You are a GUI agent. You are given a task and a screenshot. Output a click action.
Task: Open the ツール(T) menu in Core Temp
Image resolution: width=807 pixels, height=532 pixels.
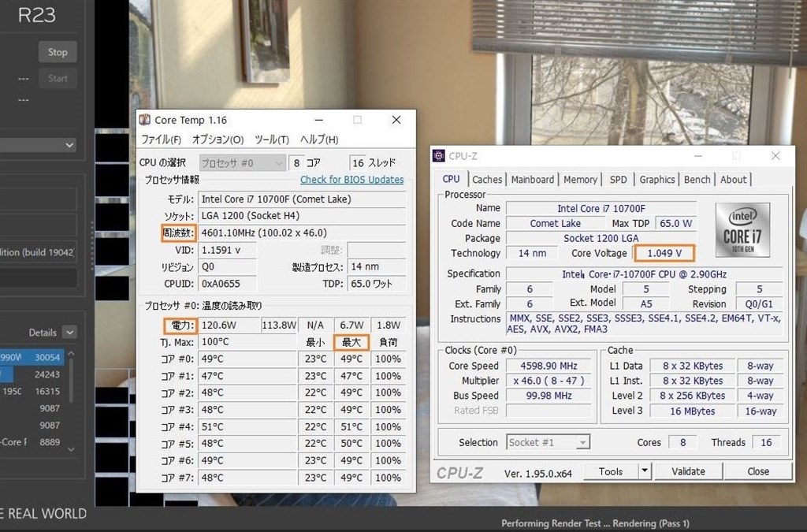point(272,140)
